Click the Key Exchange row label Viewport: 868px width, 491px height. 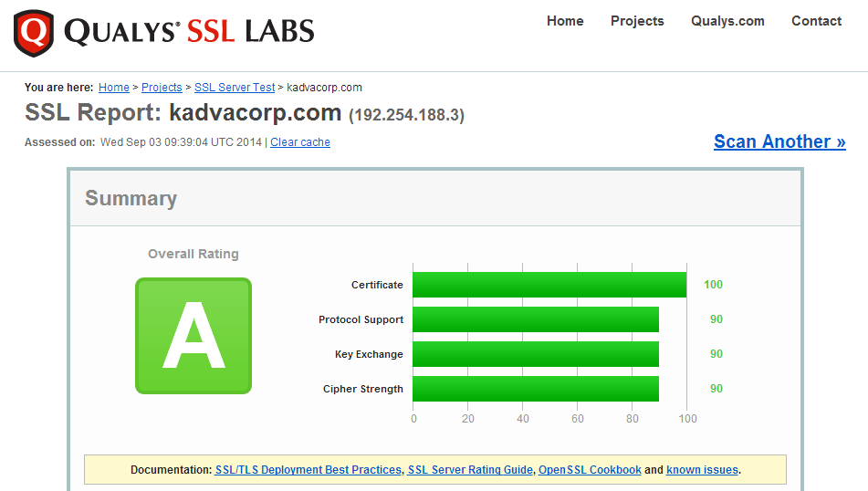coord(369,354)
